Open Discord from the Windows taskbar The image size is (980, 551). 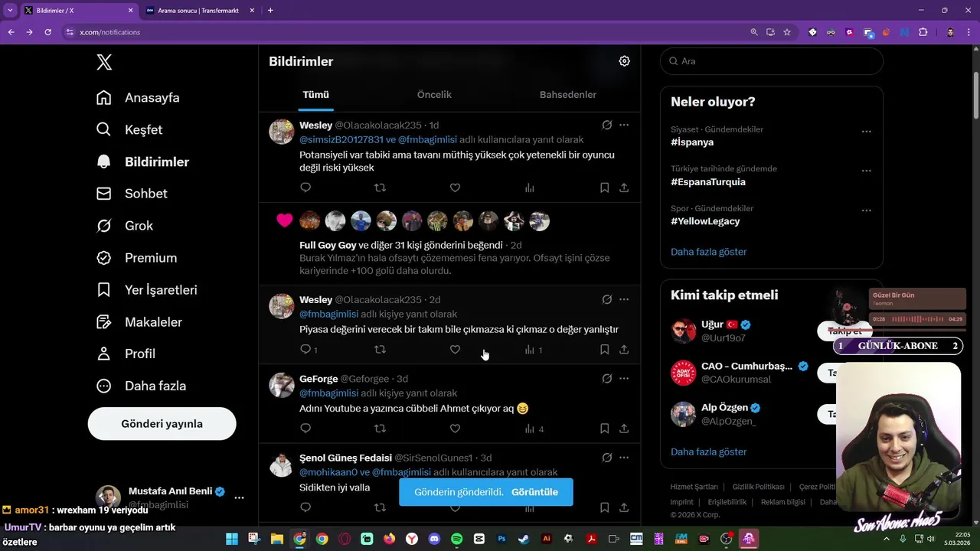tap(434, 539)
